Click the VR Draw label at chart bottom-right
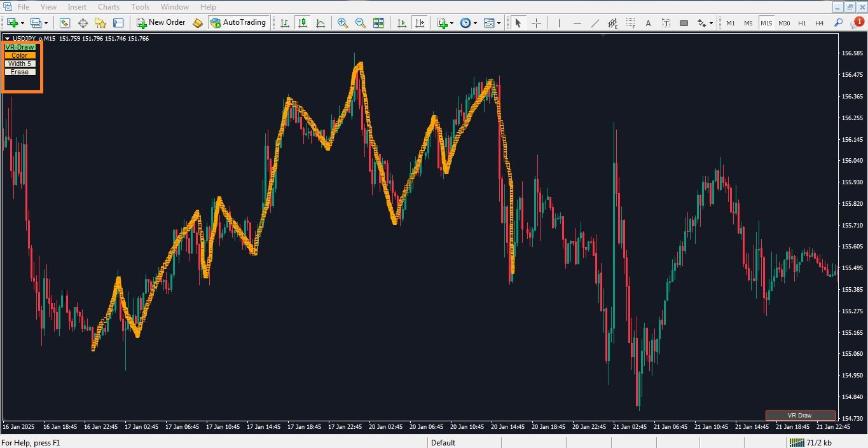868x448 pixels. point(800,416)
